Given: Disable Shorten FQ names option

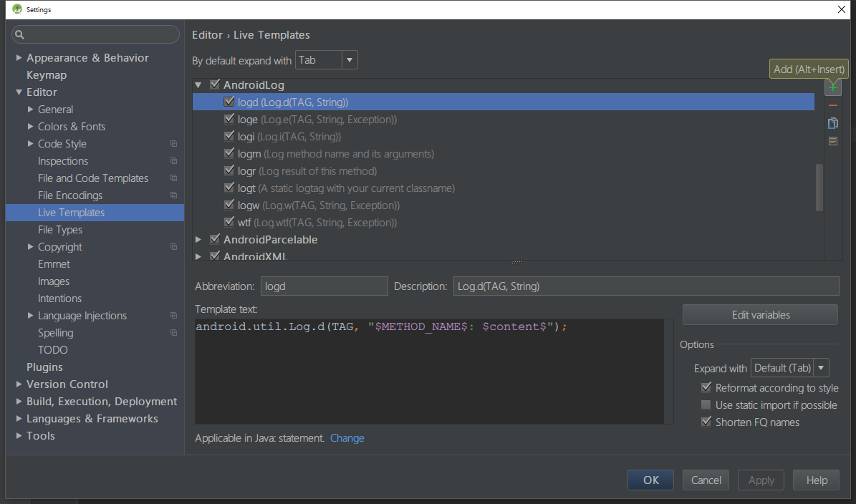Looking at the screenshot, I should [x=706, y=422].
